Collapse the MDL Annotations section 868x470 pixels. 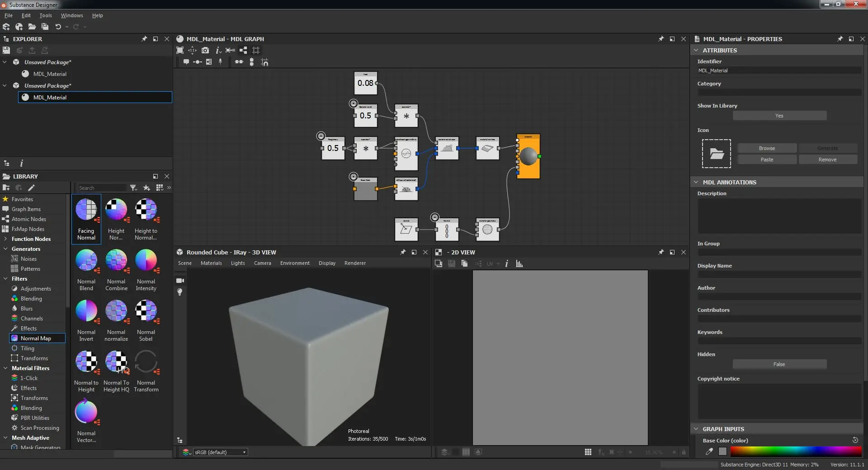(696, 182)
